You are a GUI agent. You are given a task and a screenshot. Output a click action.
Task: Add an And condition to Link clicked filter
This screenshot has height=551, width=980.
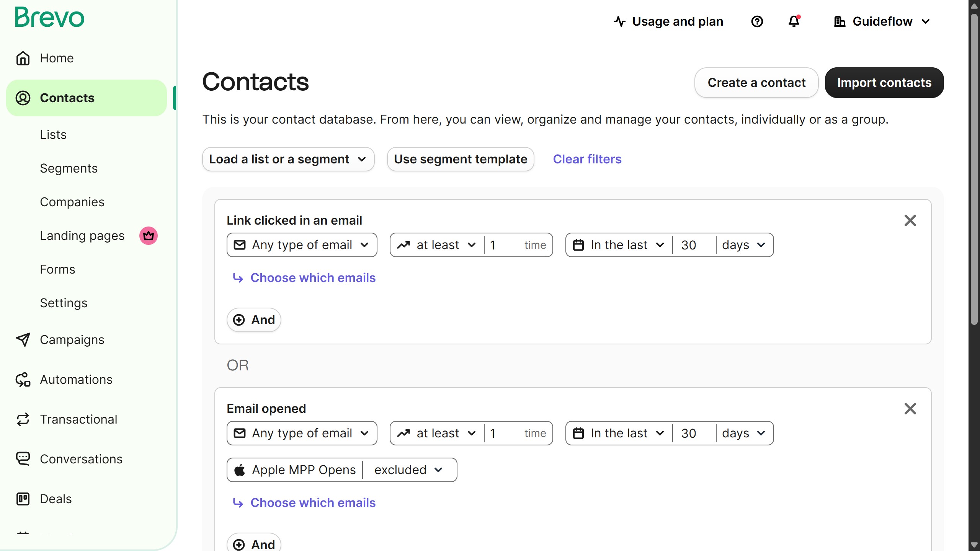(x=254, y=320)
